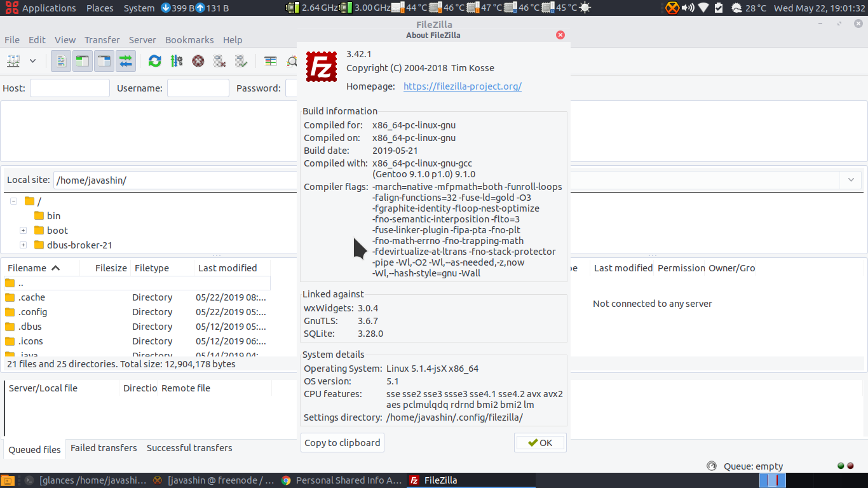This screenshot has height=488, width=868.
Task: Click the Remote file column header
Action: 215,388
